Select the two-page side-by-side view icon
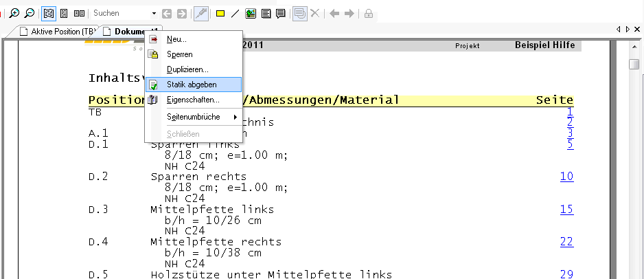 [x=79, y=14]
